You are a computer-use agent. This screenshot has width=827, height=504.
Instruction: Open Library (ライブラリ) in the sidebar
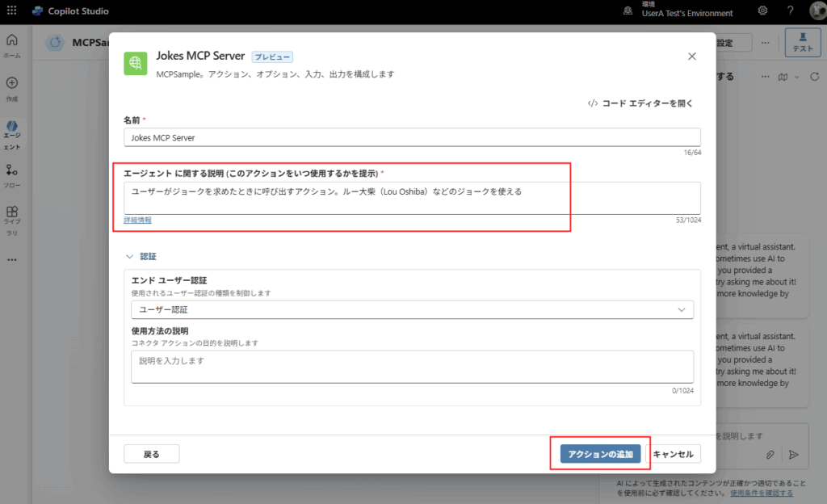tap(11, 220)
